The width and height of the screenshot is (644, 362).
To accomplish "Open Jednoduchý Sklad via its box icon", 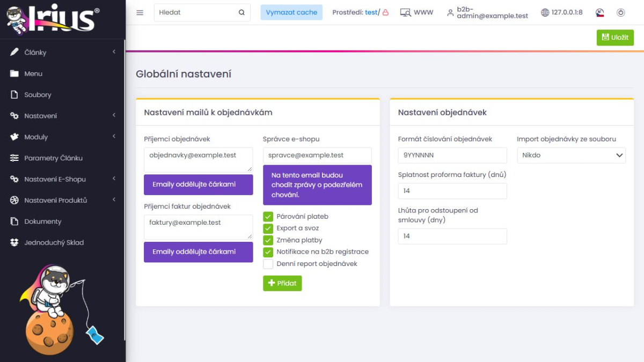I will click(x=14, y=242).
